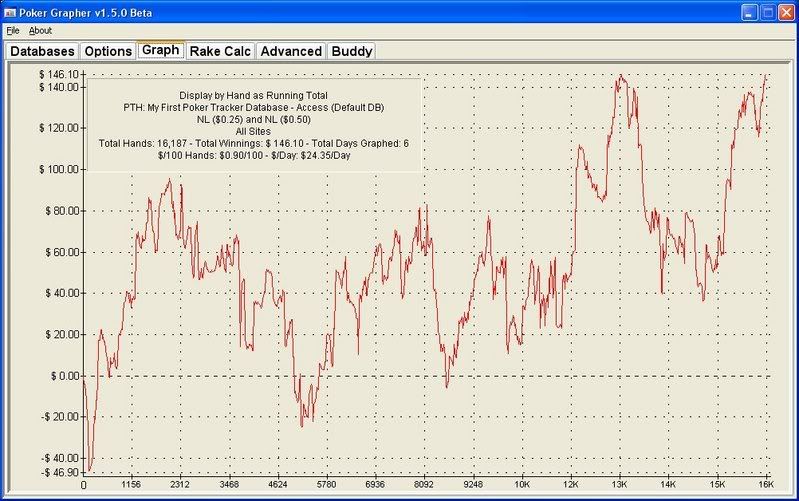Click the -$ 46.90 y-axis label

(58, 471)
